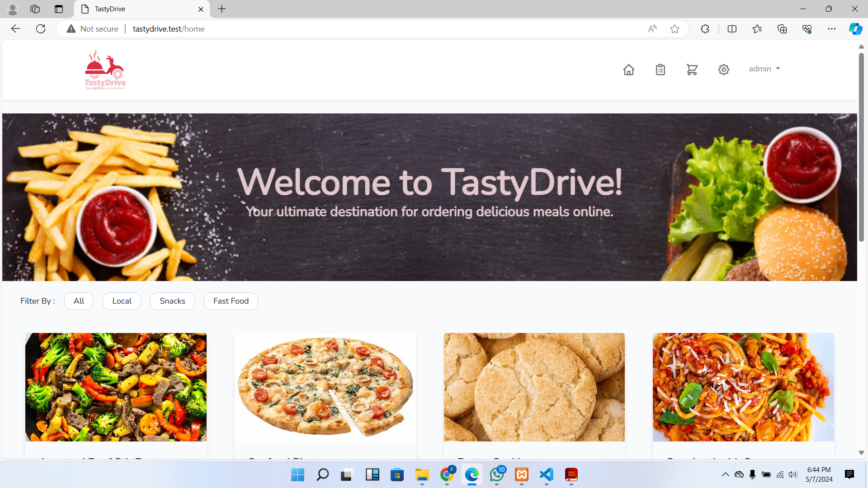Filter dishes by Fast Food
This screenshot has height=488, width=868.
pos(231,301)
